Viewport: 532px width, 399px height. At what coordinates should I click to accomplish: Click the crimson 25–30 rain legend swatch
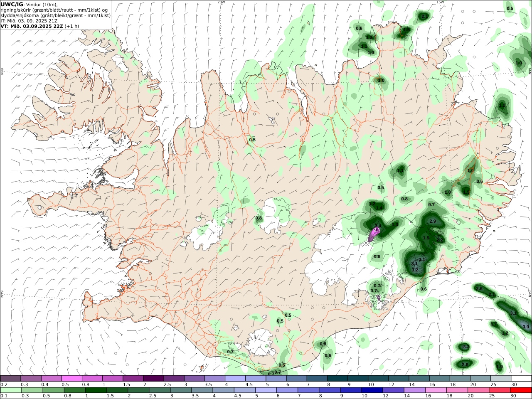pos(500,390)
